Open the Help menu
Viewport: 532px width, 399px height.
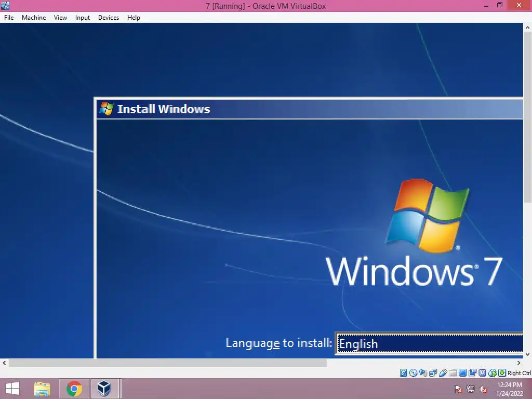[x=134, y=18]
